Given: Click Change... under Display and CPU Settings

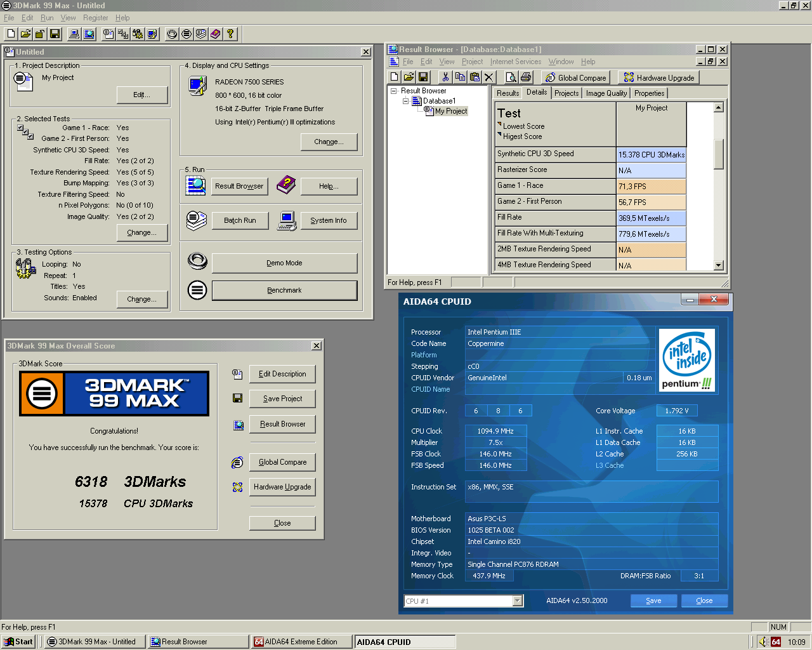Looking at the screenshot, I should point(329,142).
